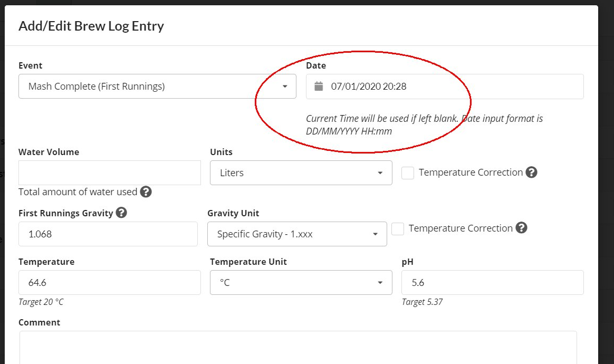
Task: Focus the pH input showing 5.6
Action: [492, 283]
